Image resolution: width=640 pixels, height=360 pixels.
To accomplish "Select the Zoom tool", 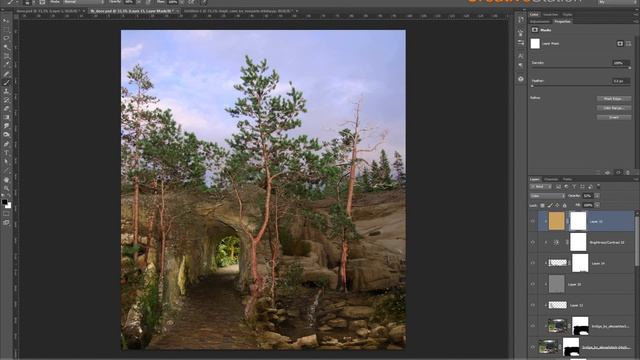I will tap(6, 189).
